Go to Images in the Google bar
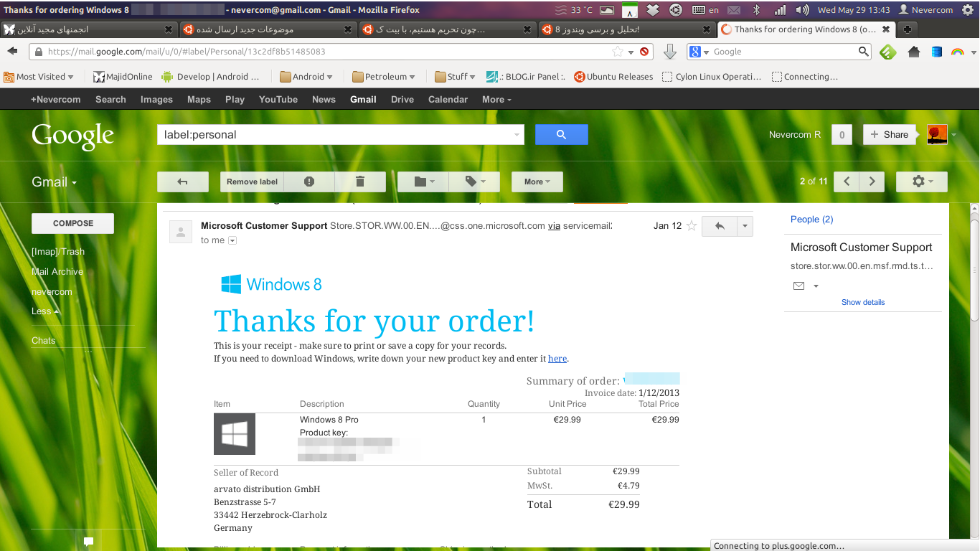The height and width of the screenshot is (551, 980). [x=156, y=100]
